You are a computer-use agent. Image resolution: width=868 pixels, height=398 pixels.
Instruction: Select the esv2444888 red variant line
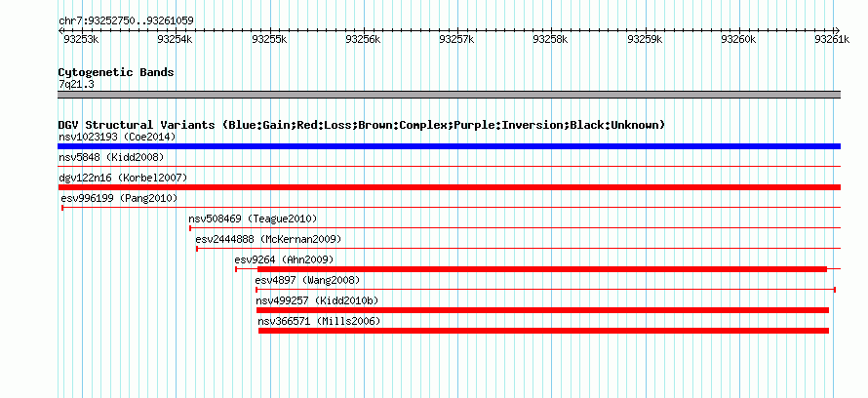pyautogui.click(x=518, y=249)
